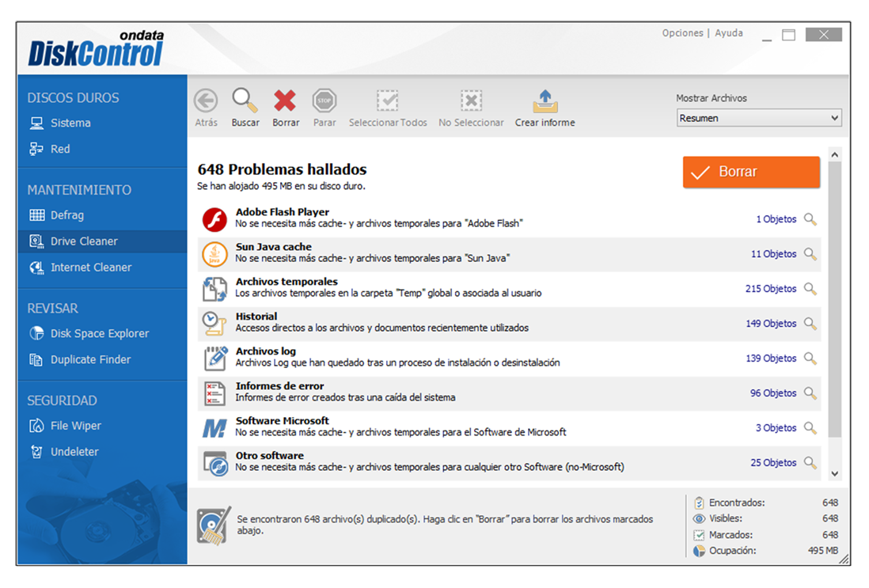The image size is (869, 588).
Task: Click the magnifier beside 149 Objetos
Action: click(x=810, y=323)
